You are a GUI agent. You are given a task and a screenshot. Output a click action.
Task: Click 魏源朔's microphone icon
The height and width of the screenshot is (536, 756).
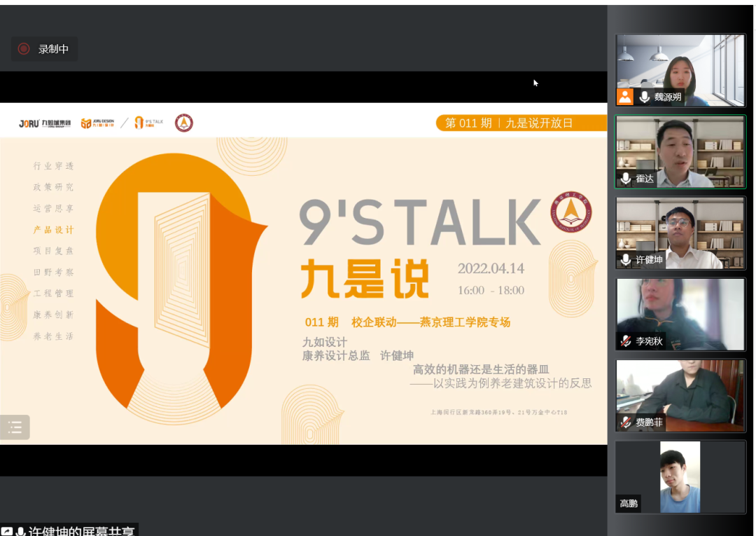point(644,97)
